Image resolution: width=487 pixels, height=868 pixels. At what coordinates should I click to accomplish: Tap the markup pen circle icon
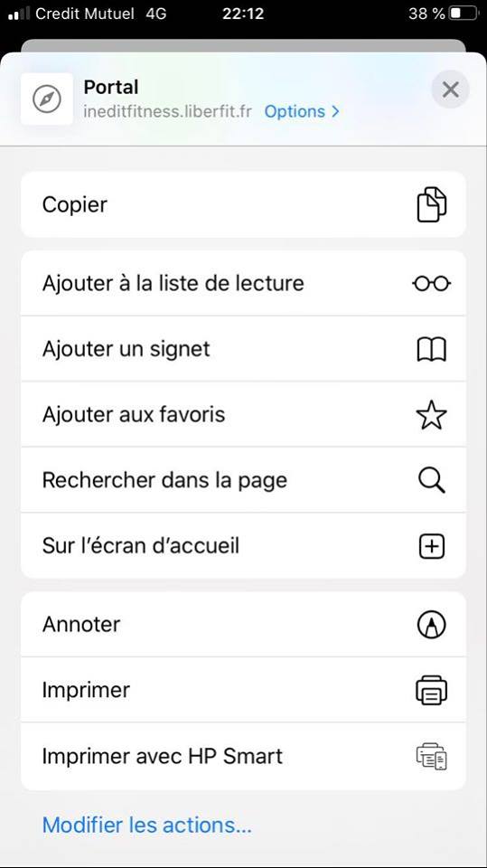431,625
